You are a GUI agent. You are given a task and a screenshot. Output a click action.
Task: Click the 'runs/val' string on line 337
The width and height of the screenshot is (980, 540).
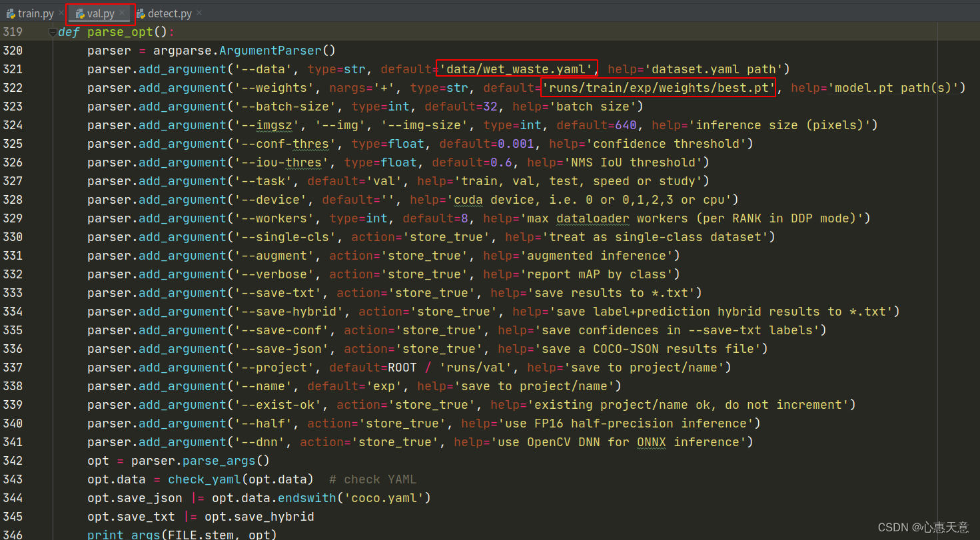click(x=476, y=368)
